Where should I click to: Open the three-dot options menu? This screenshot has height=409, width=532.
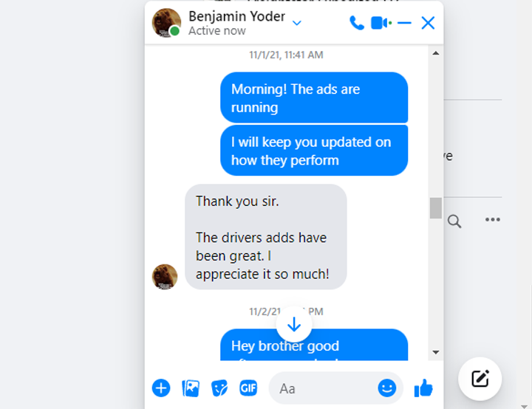pyautogui.click(x=492, y=219)
